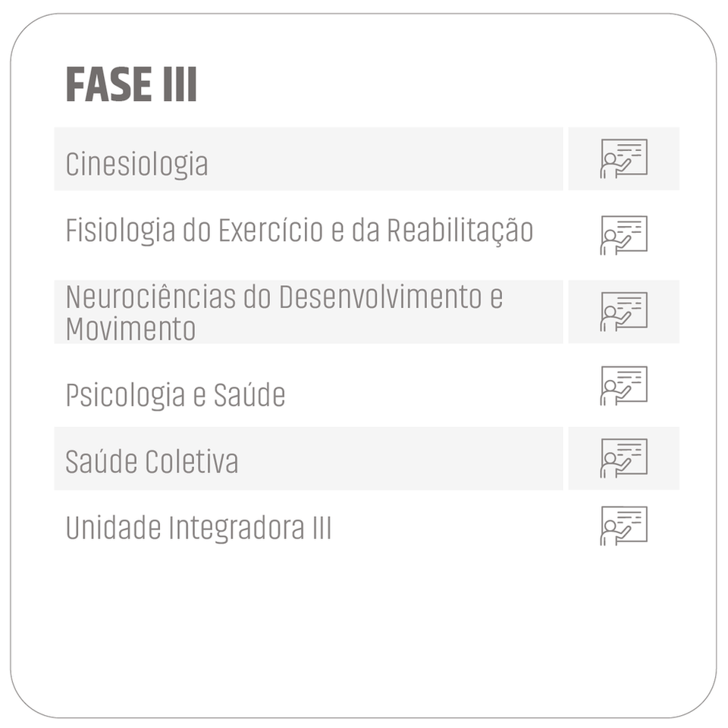Viewport: 728px width, 728px height.
Task: Click the word Movimento on the second line
Action: (x=130, y=330)
